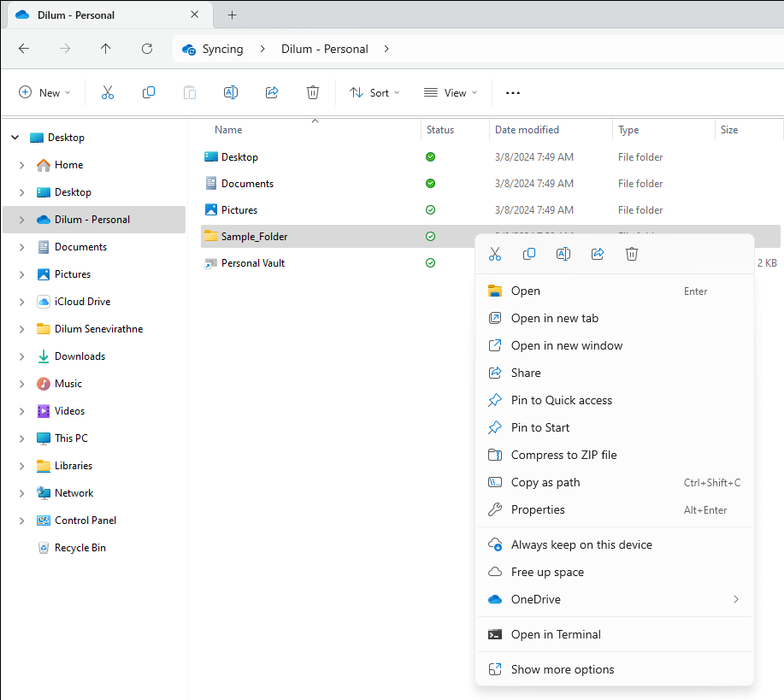Click the green sync checkmark next to Pictures
Viewport: 784px width, 700px height.
430,209
